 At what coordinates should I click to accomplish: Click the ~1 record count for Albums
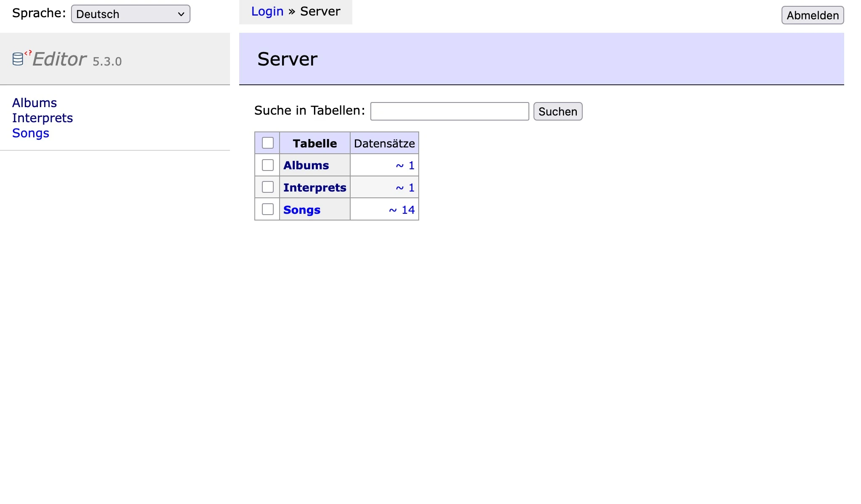[x=404, y=165]
